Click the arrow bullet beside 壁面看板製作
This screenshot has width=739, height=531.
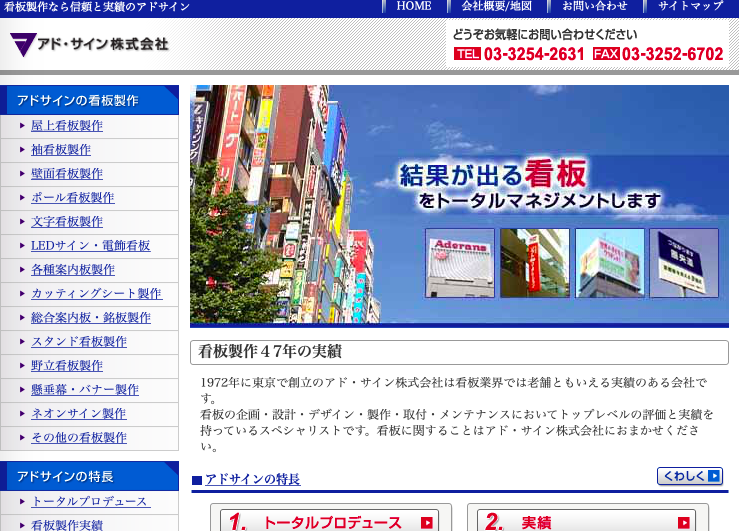point(22,174)
